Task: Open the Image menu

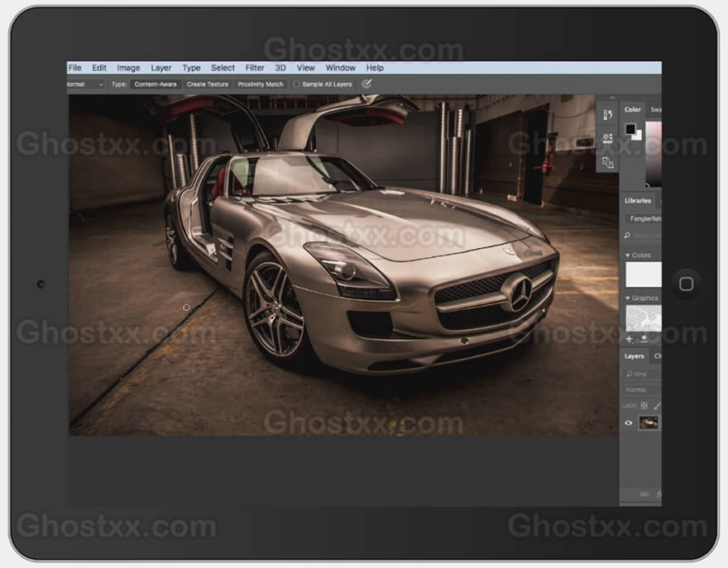Action: pos(128,68)
